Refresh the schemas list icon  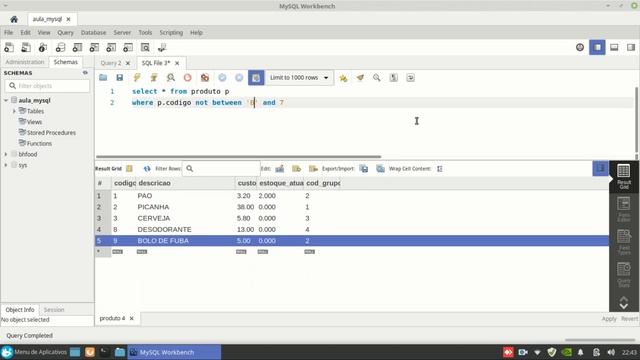point(85,73)
